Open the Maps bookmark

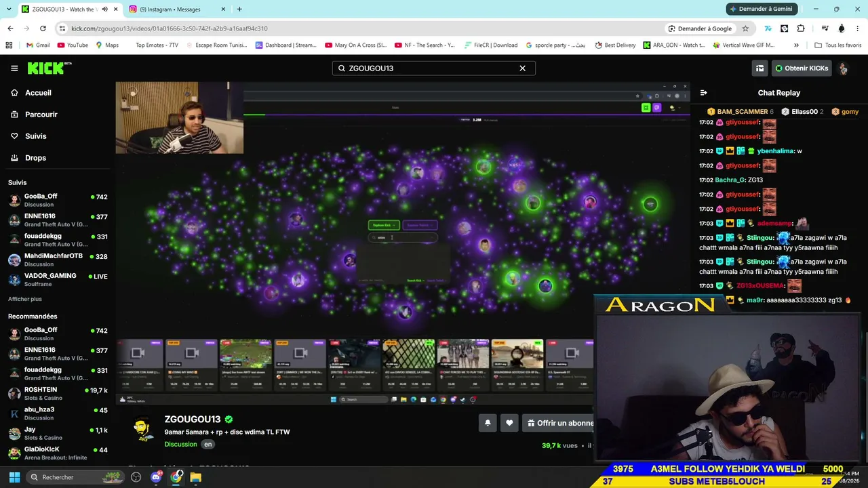107,45
